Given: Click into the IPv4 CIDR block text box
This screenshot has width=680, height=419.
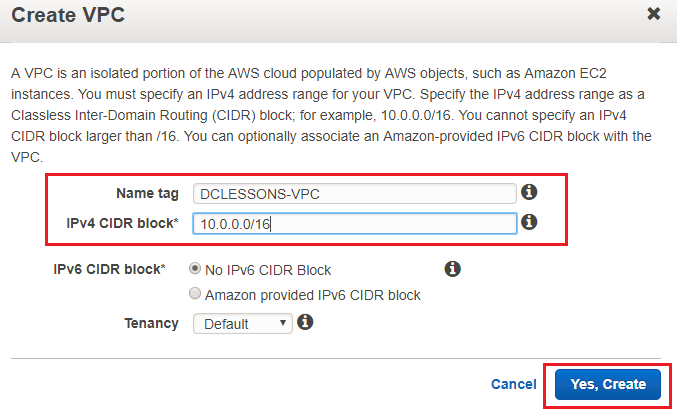Looking at the screenshot, I should click(354, 223).
